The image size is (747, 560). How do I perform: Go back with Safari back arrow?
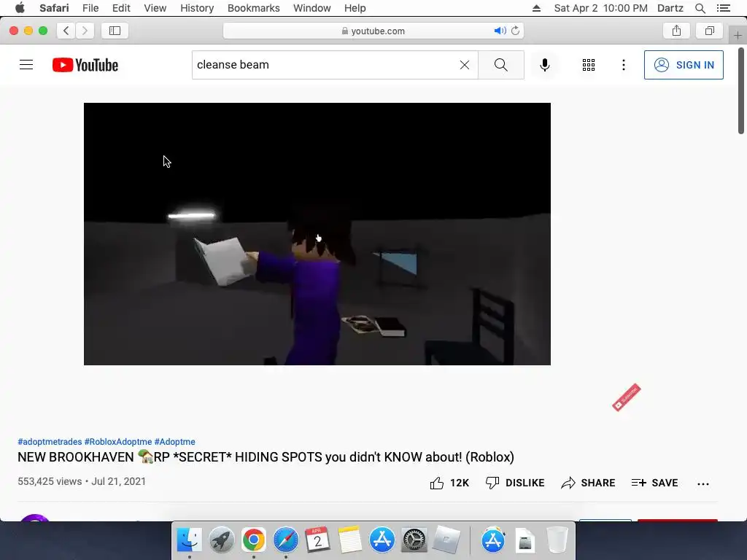[x=66, y=31]
